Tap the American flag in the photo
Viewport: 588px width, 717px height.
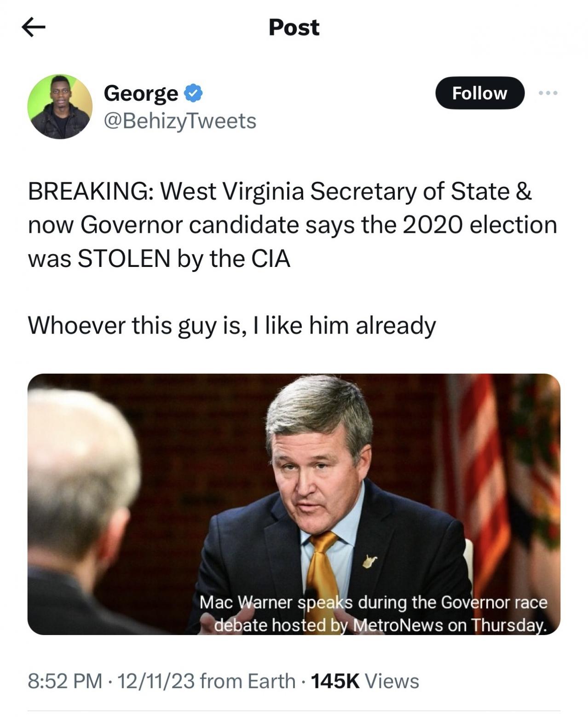click(x=474, y=460)
